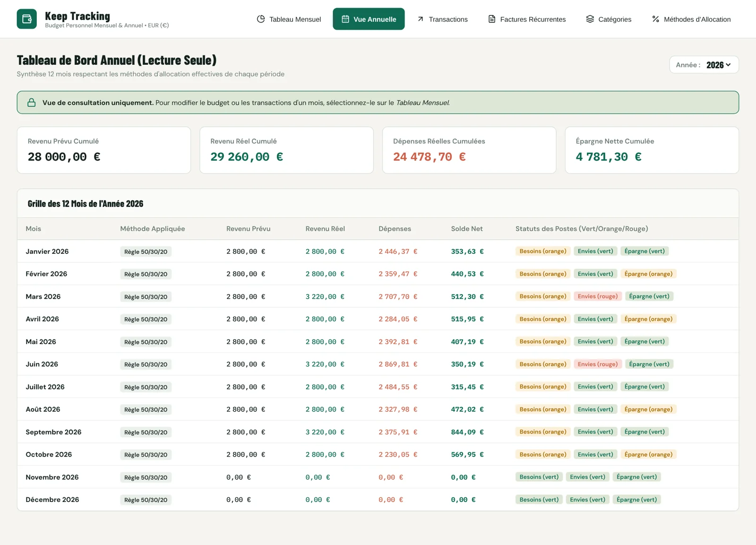This screenshot has width=756, height=545.
Task: Click the arrow icon beside Transactions
Action: pos(421,19)
